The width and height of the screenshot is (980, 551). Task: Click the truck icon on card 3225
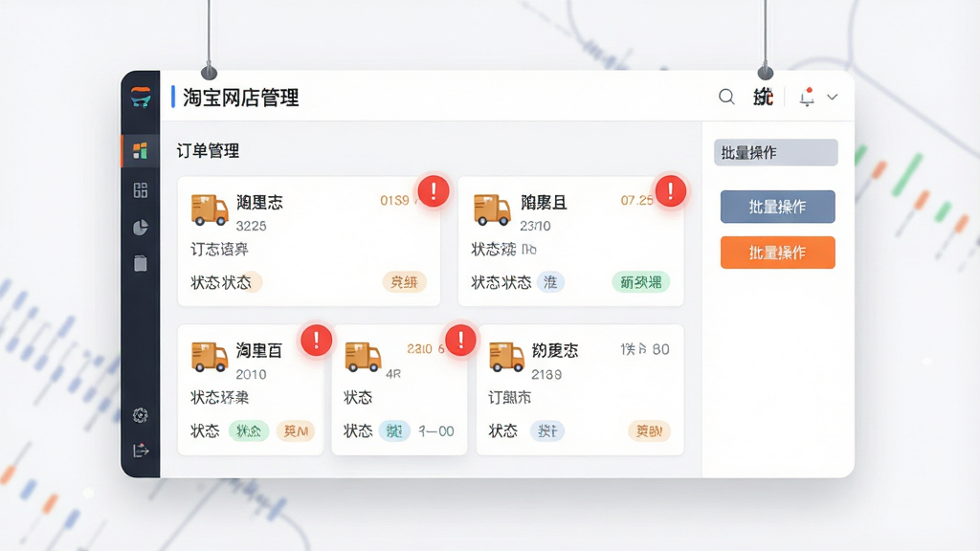(x=210, y=209)
